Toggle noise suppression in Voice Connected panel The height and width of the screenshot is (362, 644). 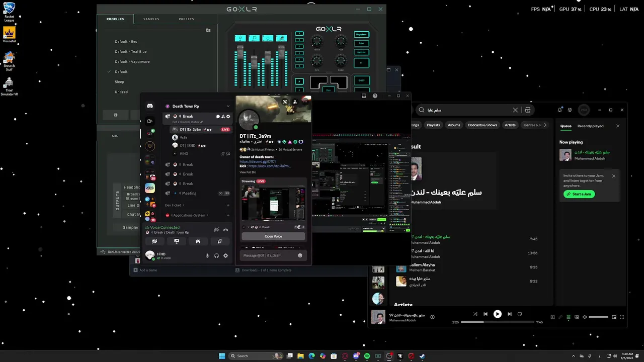(217, 230)
